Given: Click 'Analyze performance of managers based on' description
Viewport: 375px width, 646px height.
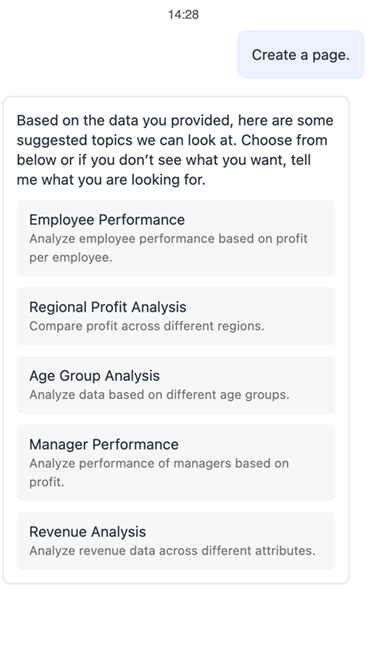Looking at the screenshot, I should (x=159, y=463).
